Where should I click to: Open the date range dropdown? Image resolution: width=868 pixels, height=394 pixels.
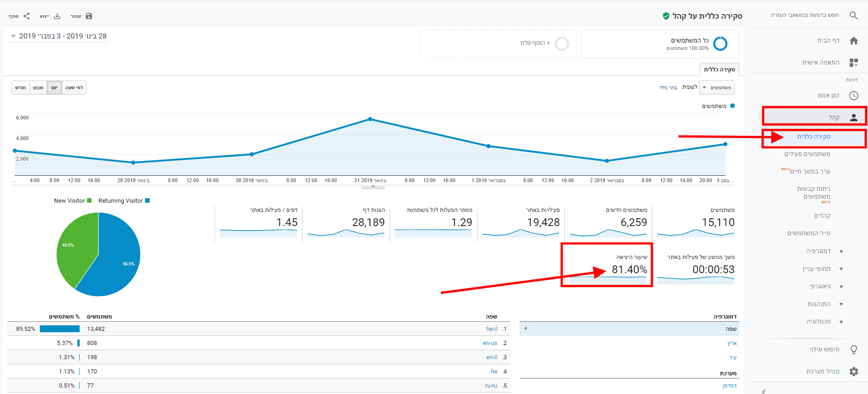pyautogui.click(x=59, y=36)
